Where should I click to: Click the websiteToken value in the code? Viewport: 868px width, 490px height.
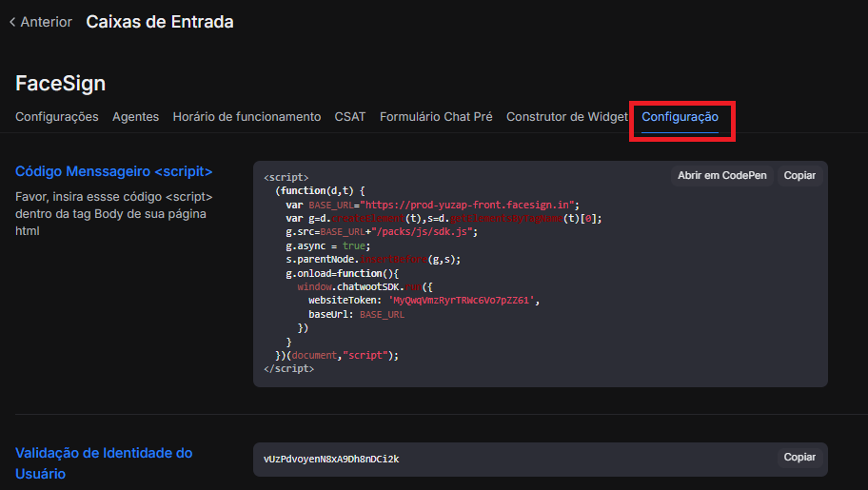(x=463, y=301)
